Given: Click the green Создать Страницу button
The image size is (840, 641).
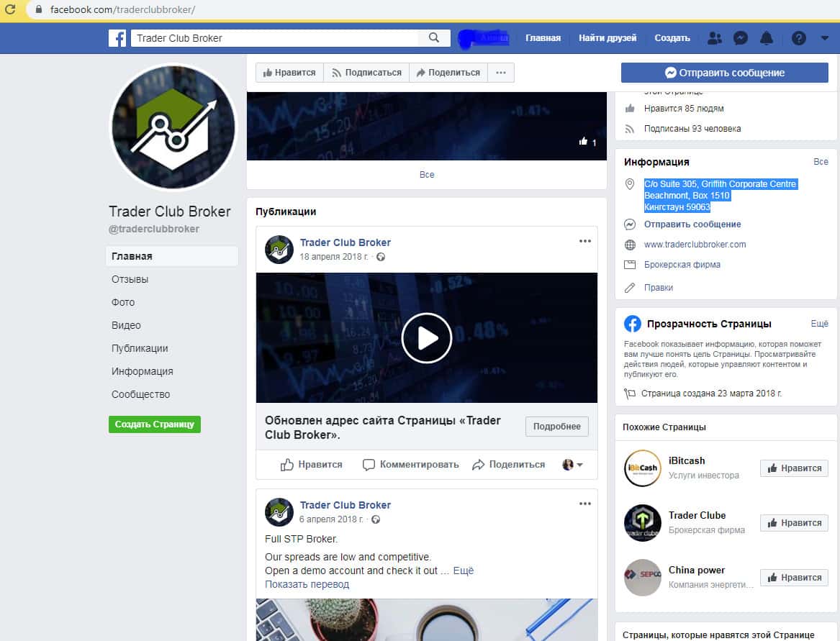Looking at the screenshot, I should (154, 424).
